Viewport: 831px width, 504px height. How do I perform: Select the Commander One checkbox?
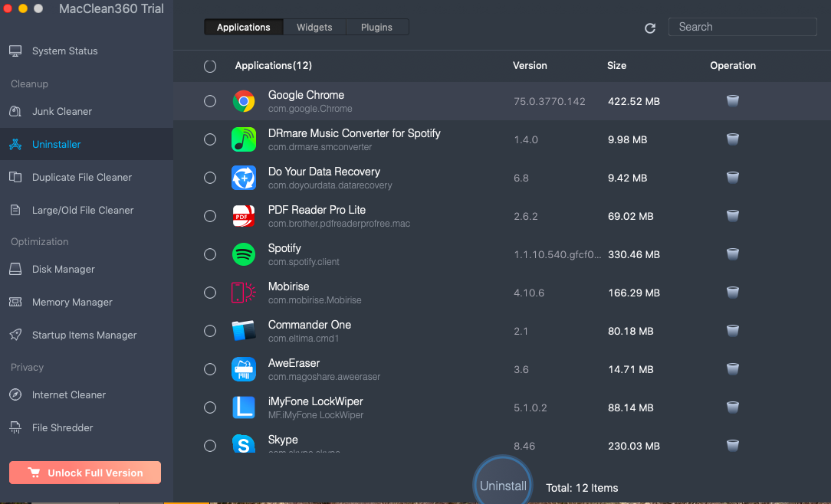coord(210,331)
